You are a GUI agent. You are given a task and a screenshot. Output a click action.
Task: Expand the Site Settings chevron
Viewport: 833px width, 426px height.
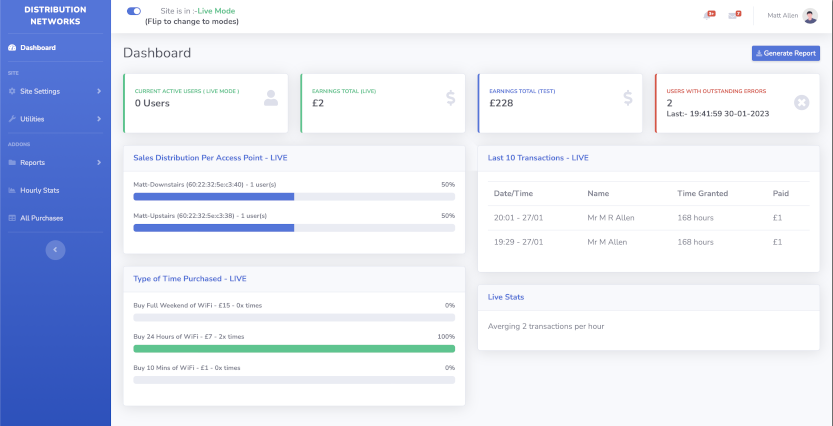click(98, 91)
